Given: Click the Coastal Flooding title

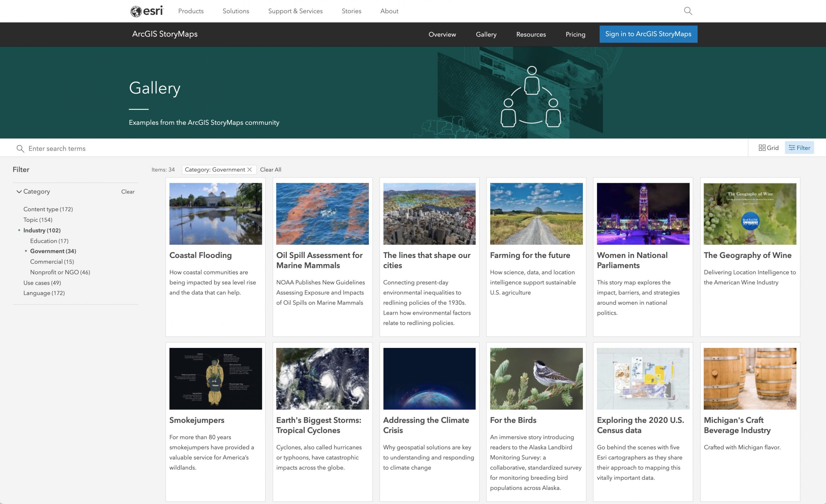Looking at the screenshot, I should [x=200, y=255].
